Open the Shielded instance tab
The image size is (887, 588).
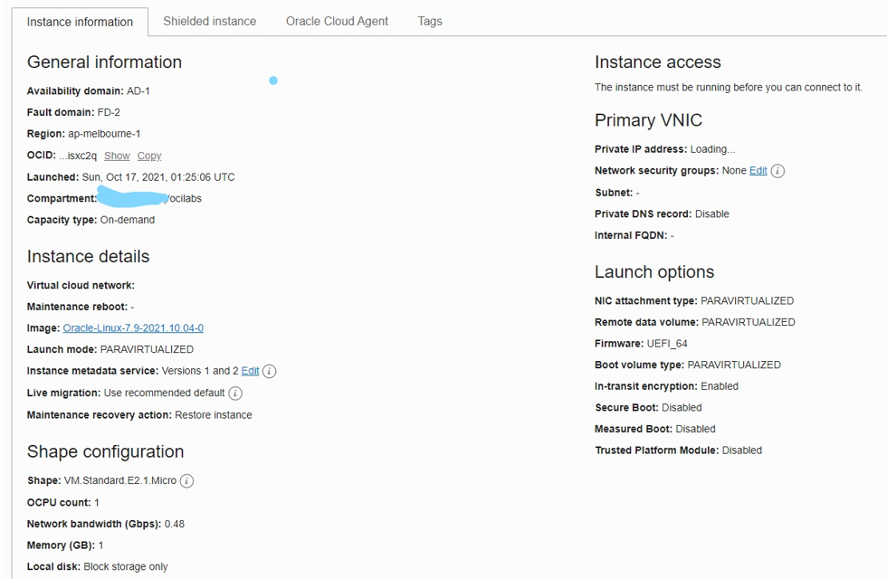[x=209, y=22]
